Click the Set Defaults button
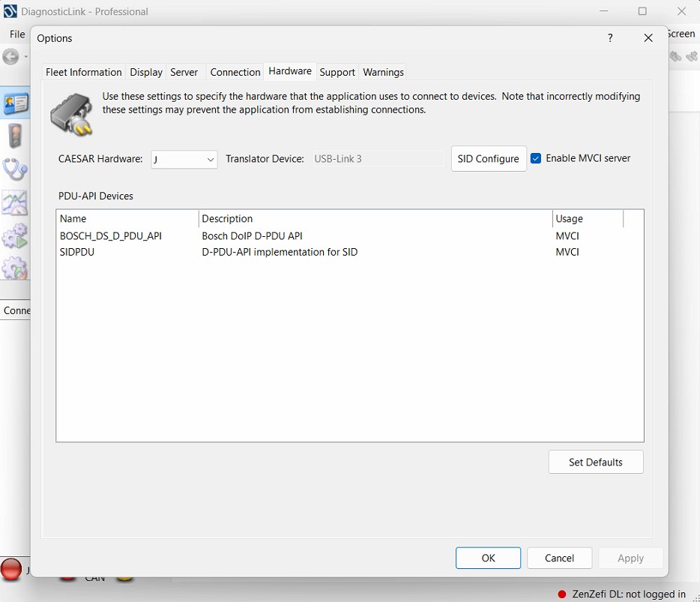The image size is (700, 602). click(596, 462)
